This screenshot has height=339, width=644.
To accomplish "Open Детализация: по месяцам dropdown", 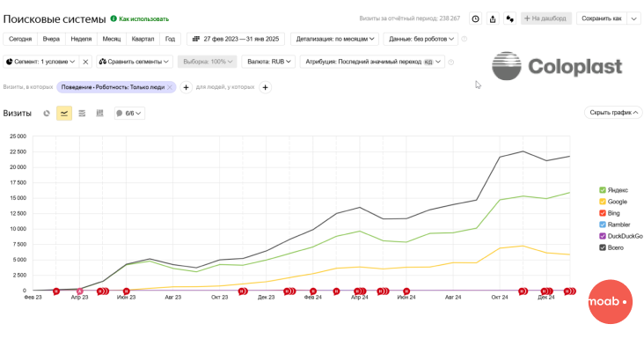I will pyautogui.click(x=334, y=39).
